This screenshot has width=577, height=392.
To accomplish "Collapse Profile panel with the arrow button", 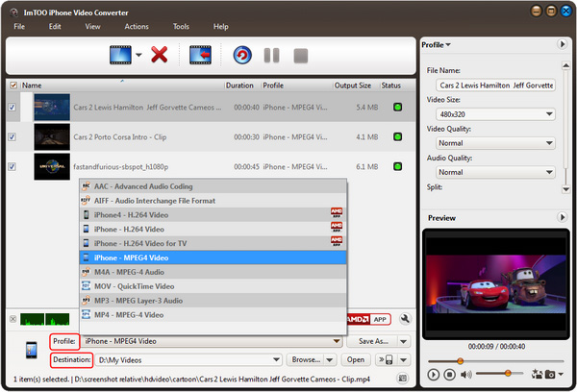I will point(562,44).
